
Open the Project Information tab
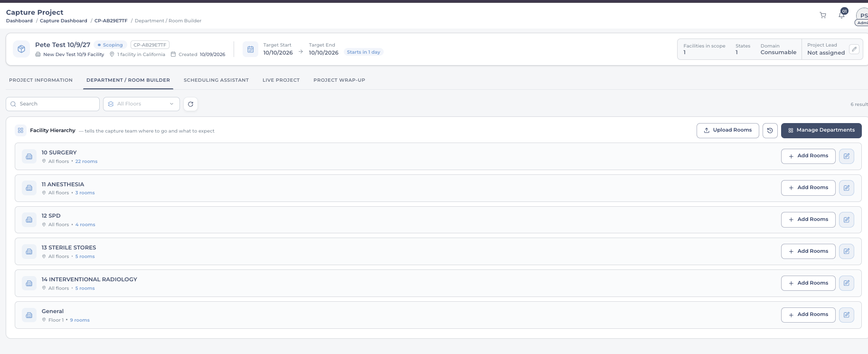[x=41, y=80]
